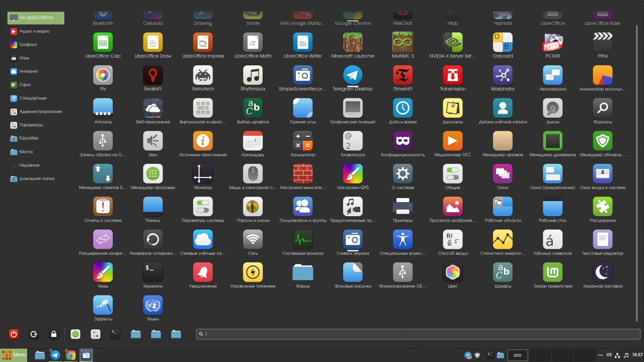Launch Pix image viewer

103,75
